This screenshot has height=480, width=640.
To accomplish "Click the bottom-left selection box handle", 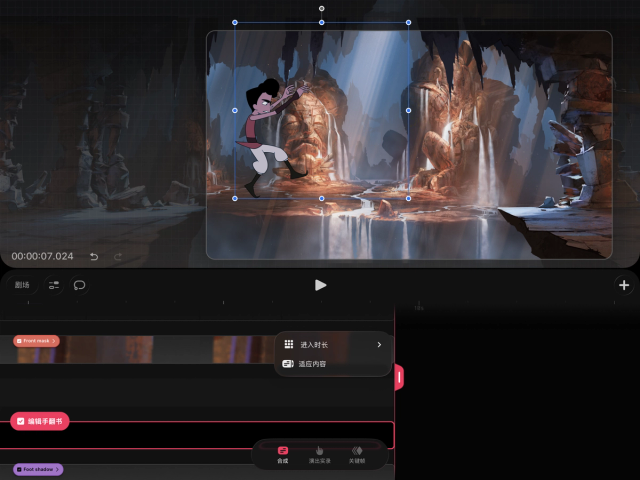I will pyautogui.click(x=235, y=198).
